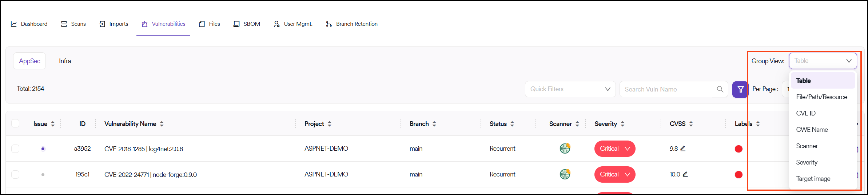Open the SBOM navigation tab

tap(247, 24)
